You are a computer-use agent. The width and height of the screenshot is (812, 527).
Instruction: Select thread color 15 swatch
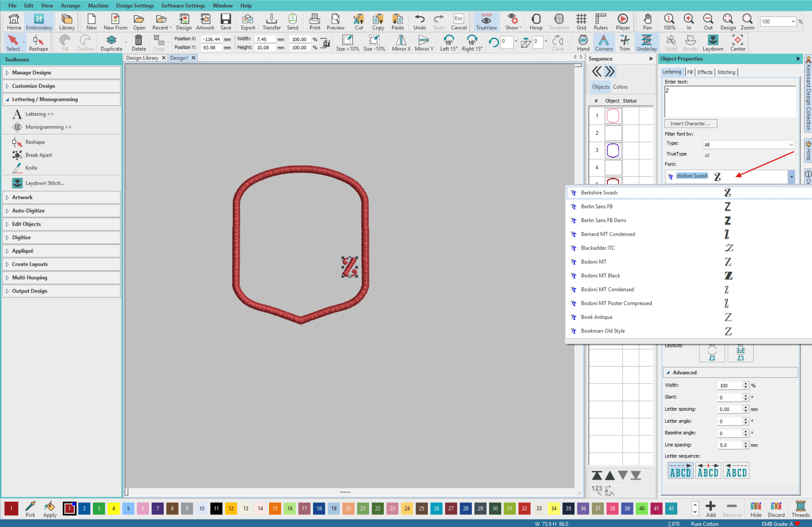[x=275, y=508]
